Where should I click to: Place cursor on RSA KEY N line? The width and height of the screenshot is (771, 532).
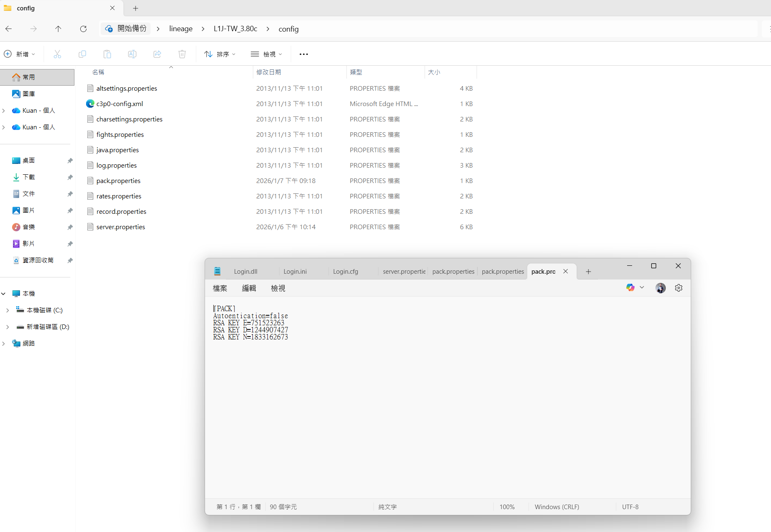tap(250, 337)
